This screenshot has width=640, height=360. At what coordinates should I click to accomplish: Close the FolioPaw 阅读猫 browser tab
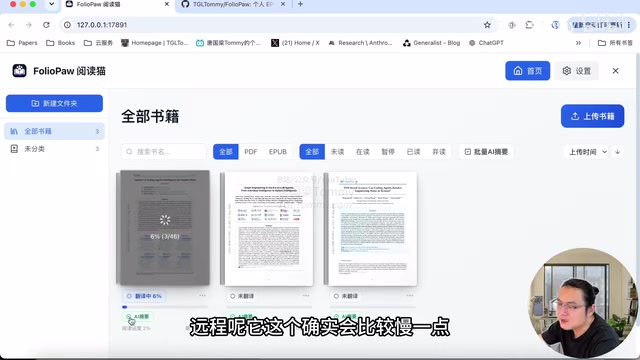click(167, 4)
